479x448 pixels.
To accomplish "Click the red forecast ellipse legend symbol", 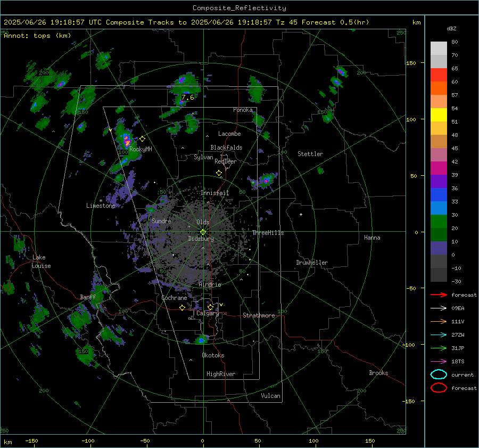I will 439,388.
